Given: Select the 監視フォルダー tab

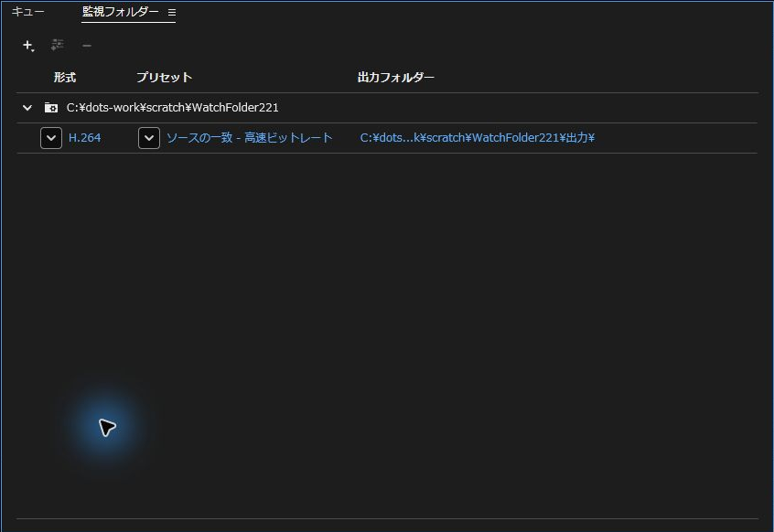Looking at the screenshot, I should [121, 11].
